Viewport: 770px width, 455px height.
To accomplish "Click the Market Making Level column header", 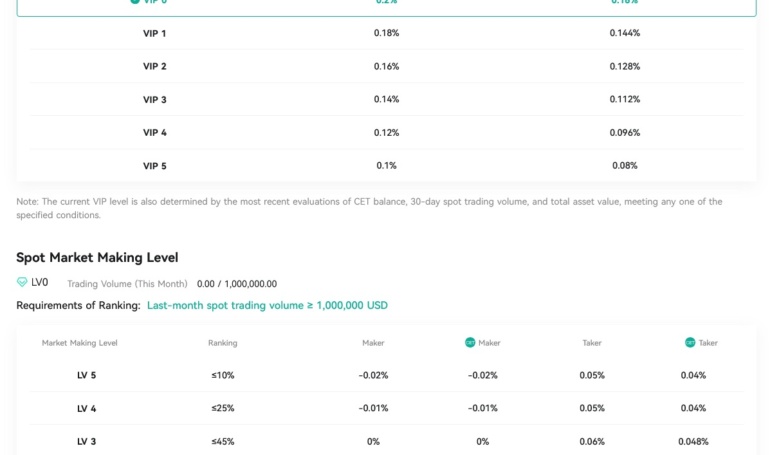I will (79, 343).
